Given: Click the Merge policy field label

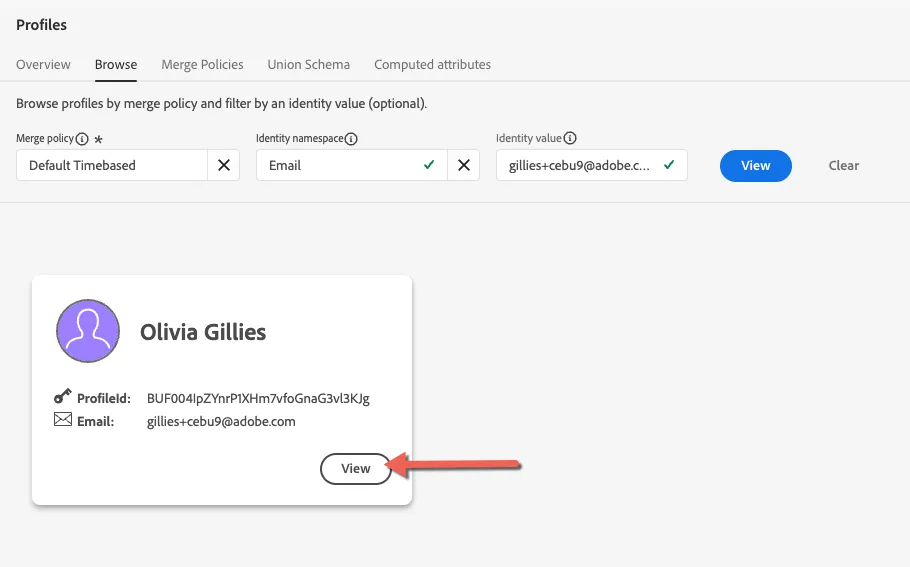Looking at the screenshot, I should pyautogui.click(x=45, y=138).
